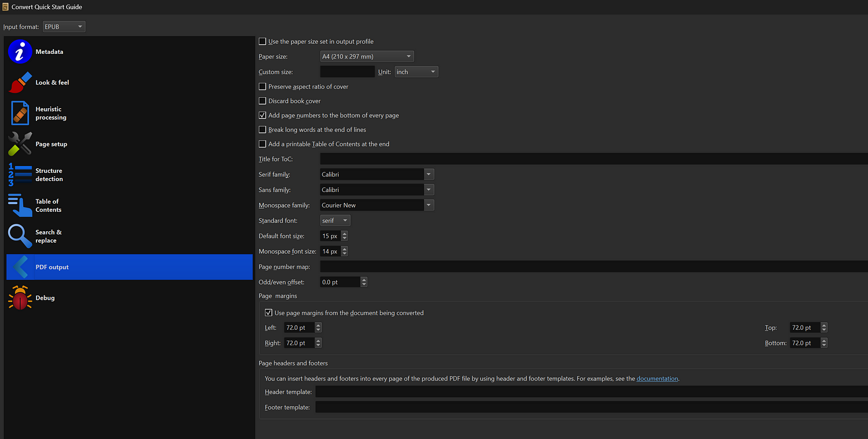Click the Top margin spinner
868x439 pixels.
click(809, 327)
